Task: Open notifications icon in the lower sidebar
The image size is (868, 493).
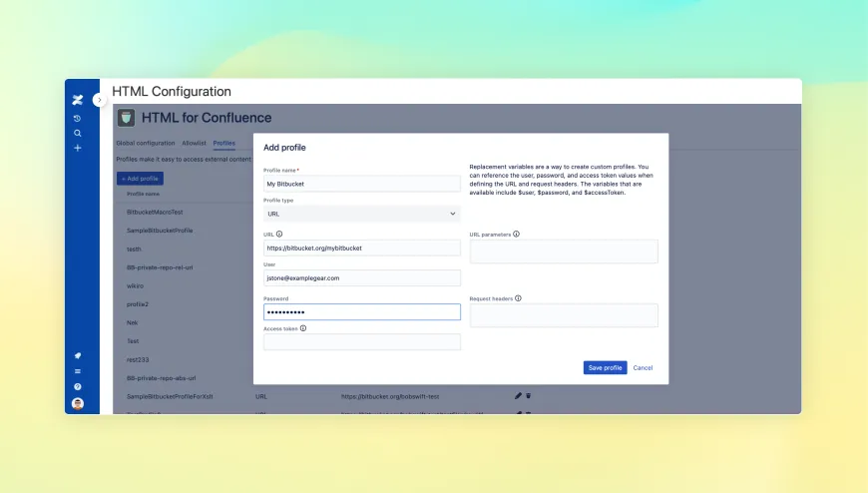Action: (x=78, y=356)
